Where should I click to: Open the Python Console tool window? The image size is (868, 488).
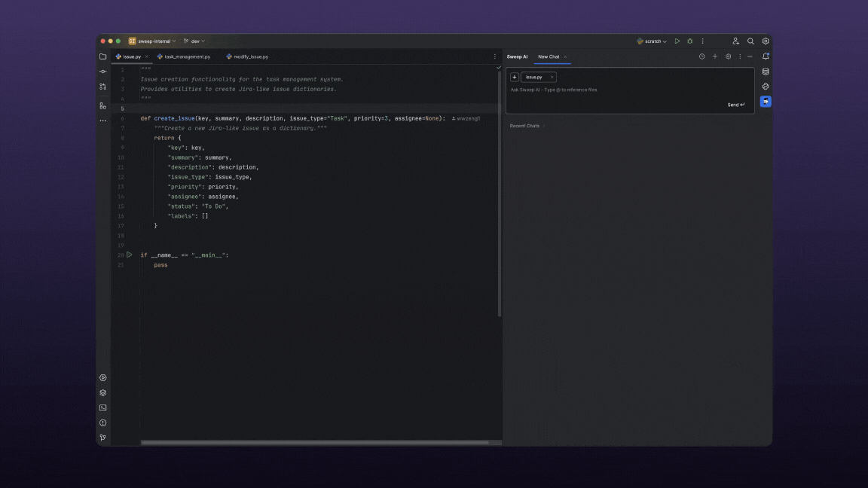766,87
